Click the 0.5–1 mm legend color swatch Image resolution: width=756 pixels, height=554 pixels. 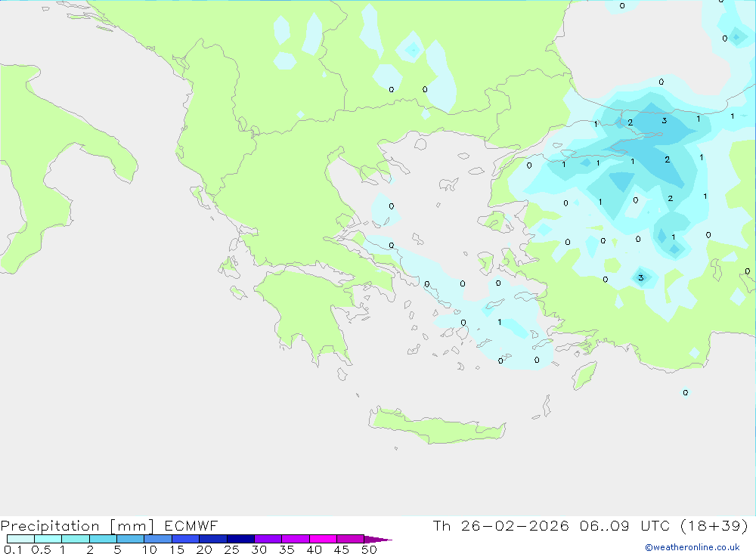[48, 539]
